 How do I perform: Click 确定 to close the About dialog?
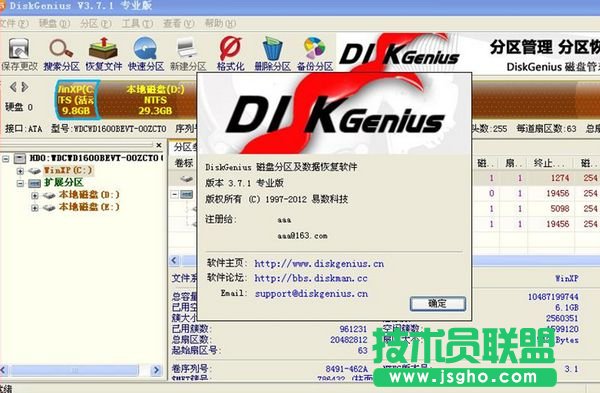pos(438,304)
